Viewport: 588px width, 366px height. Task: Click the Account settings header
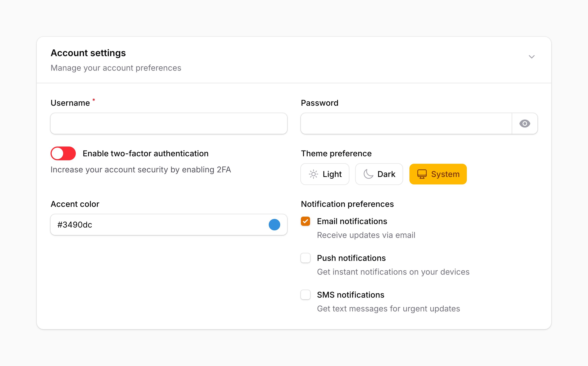[88, 53]
